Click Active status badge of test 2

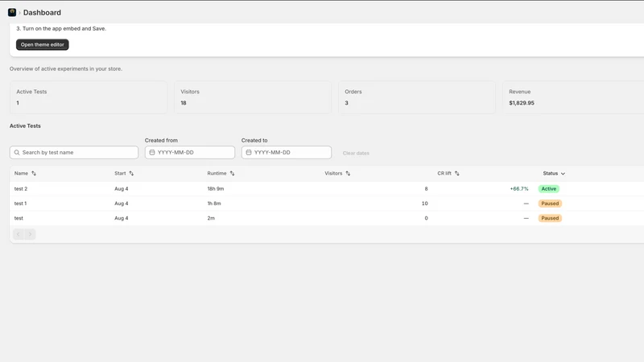point(549,189)
